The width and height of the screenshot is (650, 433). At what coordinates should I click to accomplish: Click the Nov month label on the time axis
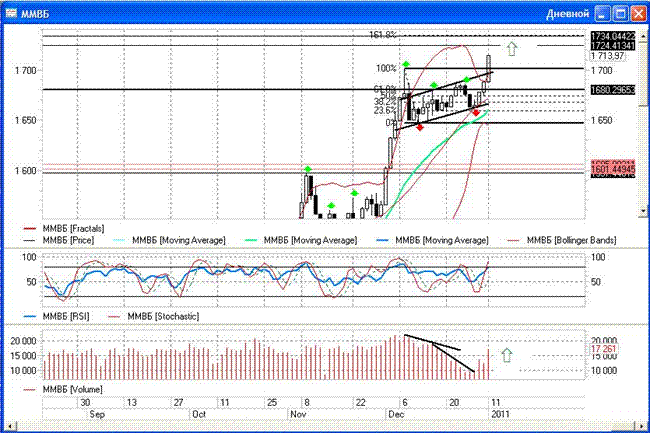click(298, 414)
